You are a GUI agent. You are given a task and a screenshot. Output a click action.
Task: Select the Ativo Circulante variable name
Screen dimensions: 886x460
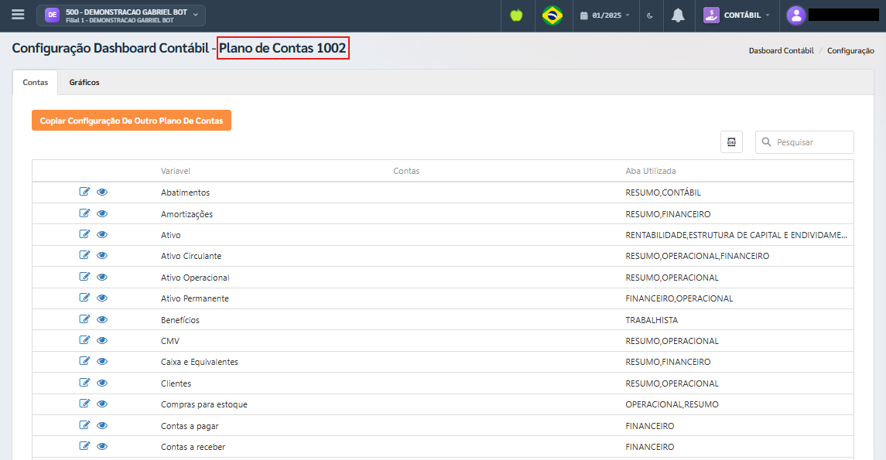(191, 256)
